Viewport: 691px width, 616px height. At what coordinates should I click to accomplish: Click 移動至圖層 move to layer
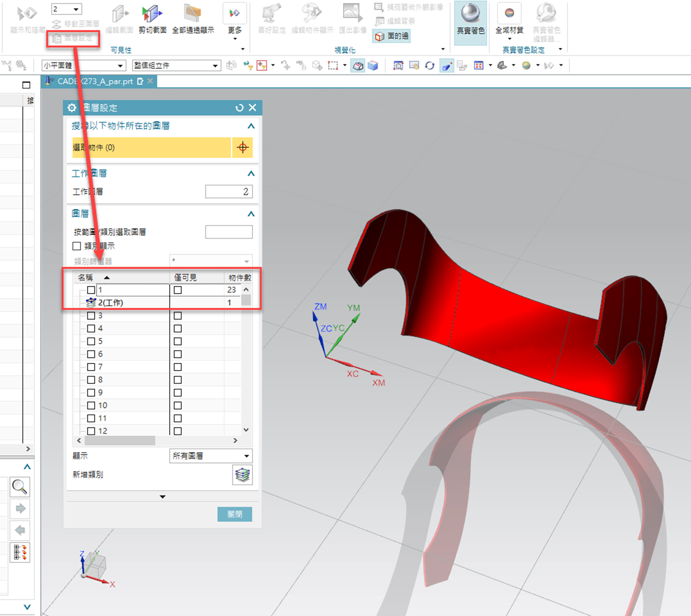point(76,24)
